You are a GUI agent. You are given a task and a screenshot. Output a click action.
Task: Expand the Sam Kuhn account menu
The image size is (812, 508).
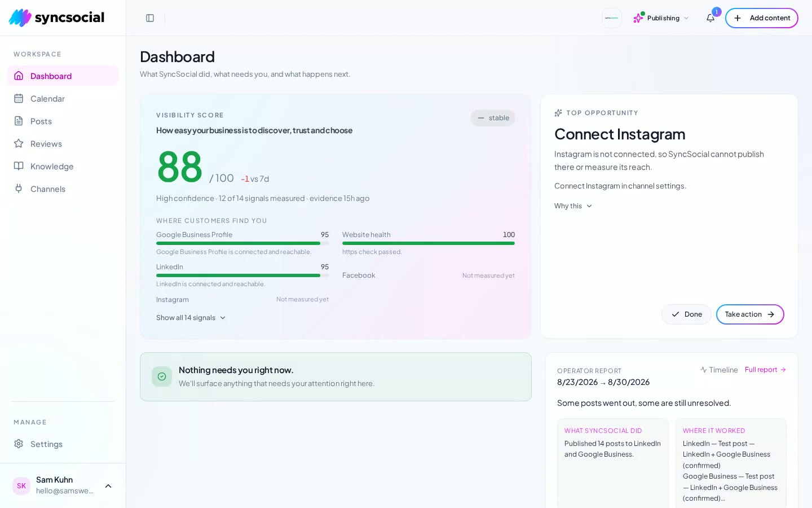(x=63, y=485)
